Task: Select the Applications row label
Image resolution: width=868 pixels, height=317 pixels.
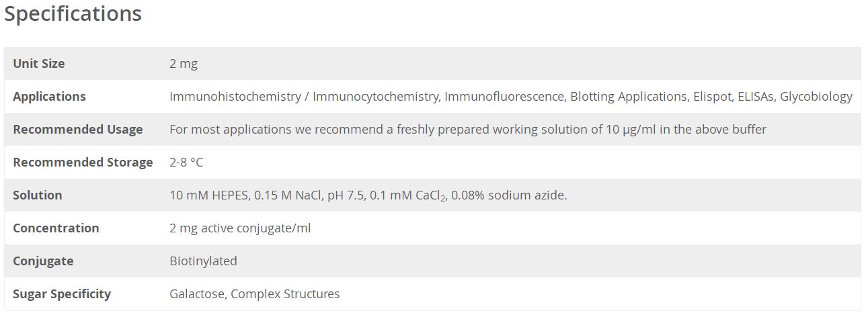Action: 49,97
